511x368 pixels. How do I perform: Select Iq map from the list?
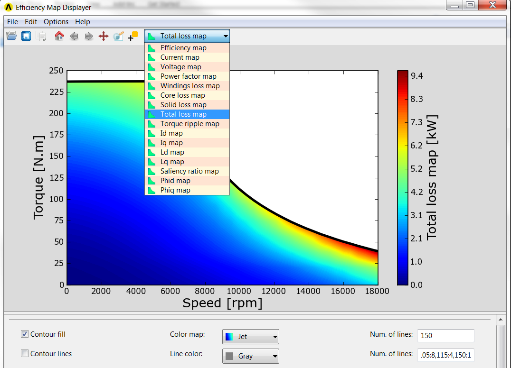tap(187, 143)
